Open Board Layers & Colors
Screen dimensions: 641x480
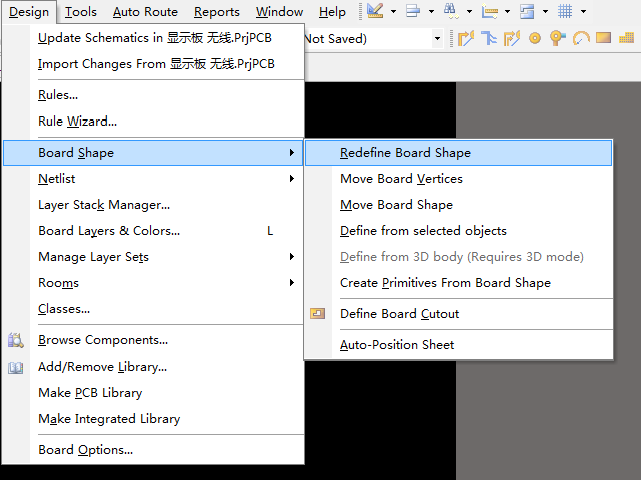click(154, 231)
